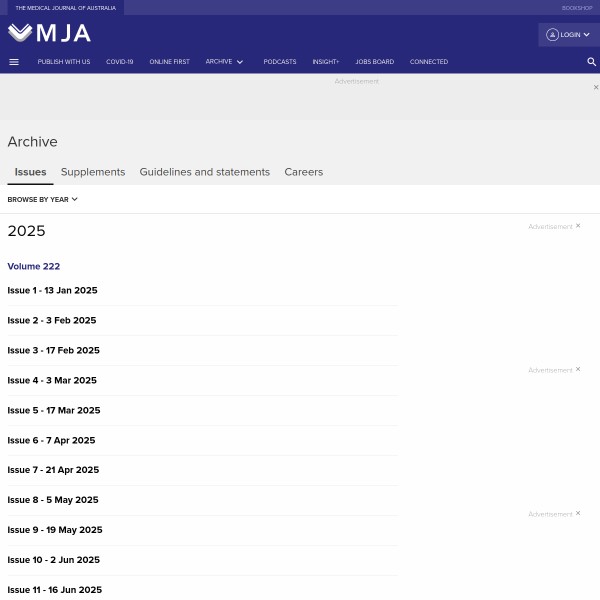Click the MJA logo in header

point(49,33)
